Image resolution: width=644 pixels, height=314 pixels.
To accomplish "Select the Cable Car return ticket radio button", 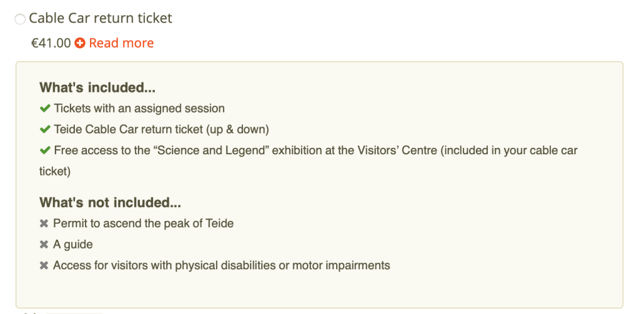I will click(20, 20).
